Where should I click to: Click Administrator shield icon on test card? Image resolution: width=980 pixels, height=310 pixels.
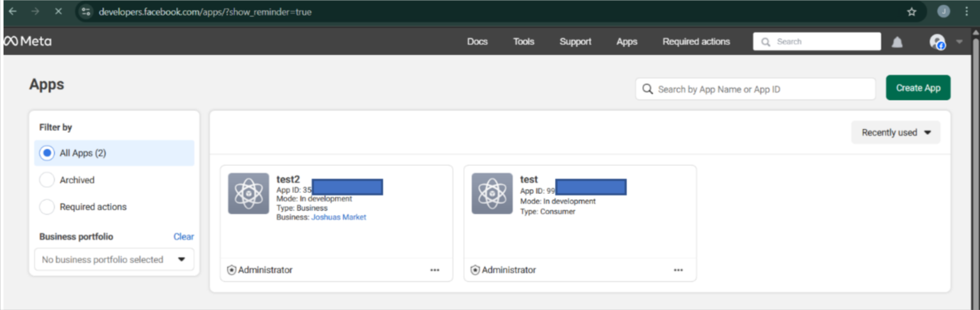pos(475,270)
